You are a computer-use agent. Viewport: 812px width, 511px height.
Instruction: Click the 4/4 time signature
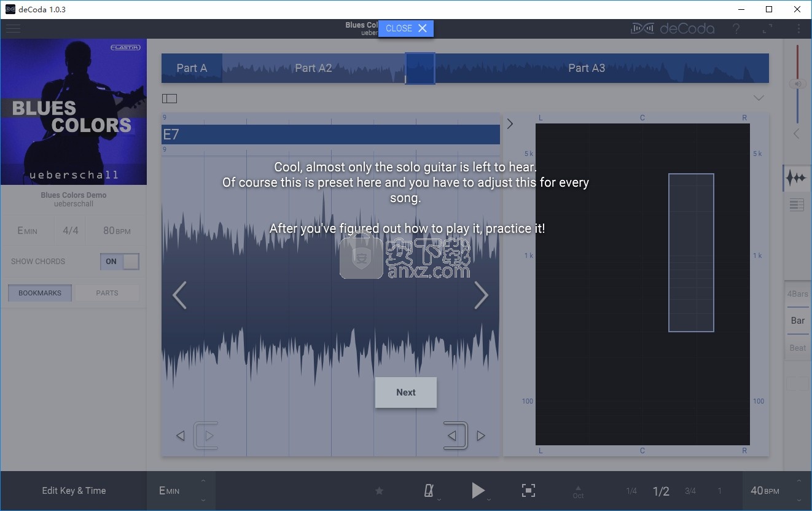click(71, 231)
